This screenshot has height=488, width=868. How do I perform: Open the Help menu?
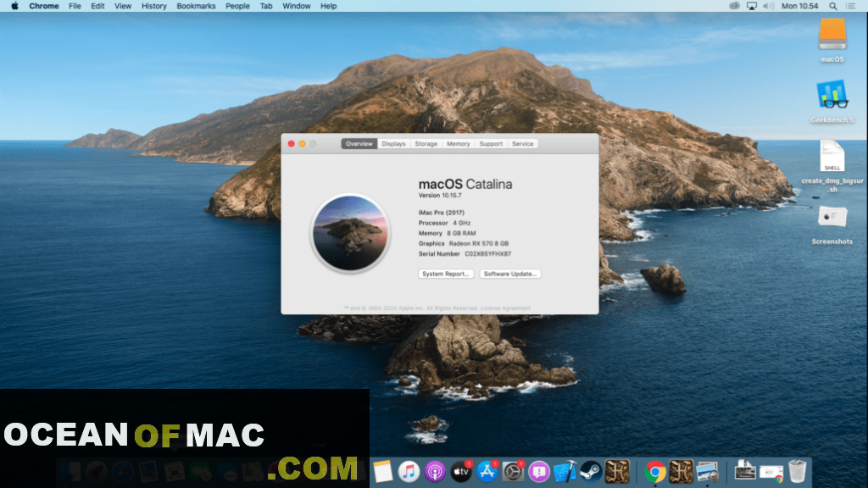328,6
